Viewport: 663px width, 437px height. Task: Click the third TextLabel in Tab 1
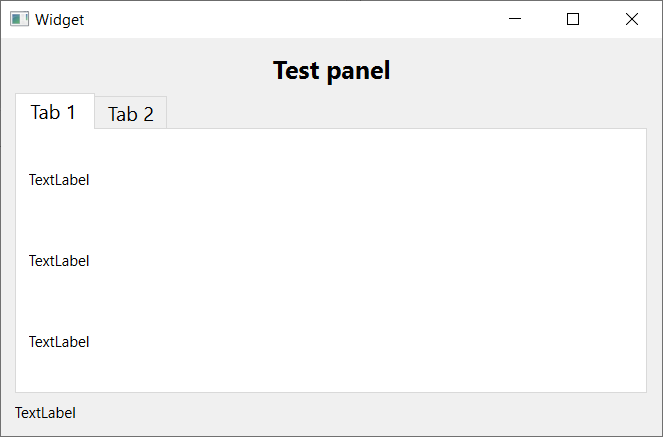pyautogui.click(x=59, y=342)
